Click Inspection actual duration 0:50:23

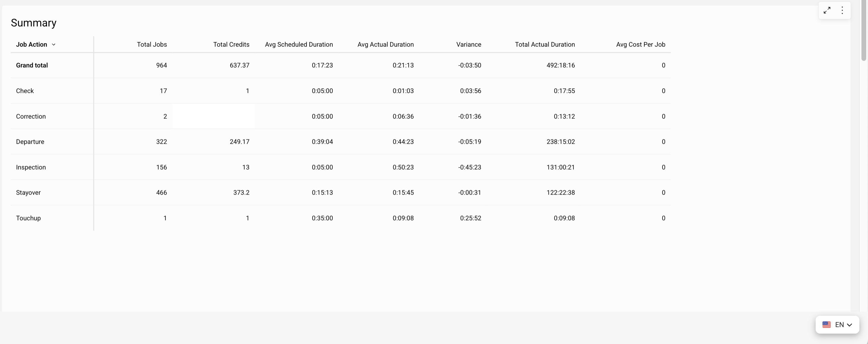[403, 167]
